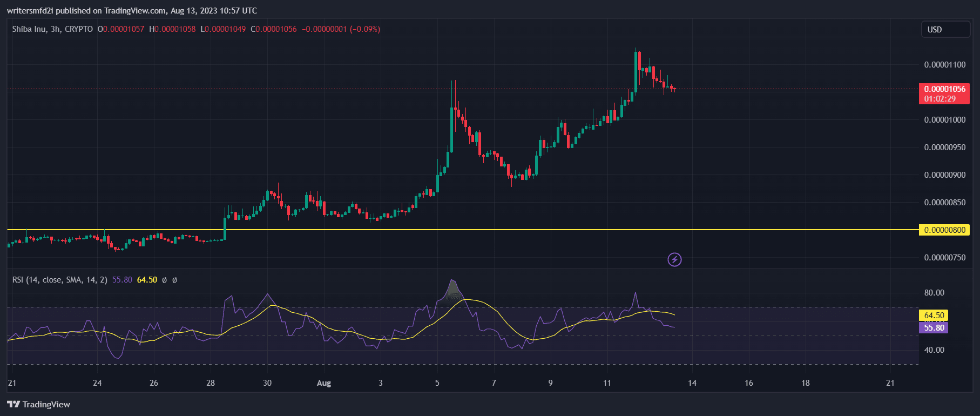This screenshot has height=416, width=980.
Task: Click the published on TradingView.com header text
Action: click(132, 11)
